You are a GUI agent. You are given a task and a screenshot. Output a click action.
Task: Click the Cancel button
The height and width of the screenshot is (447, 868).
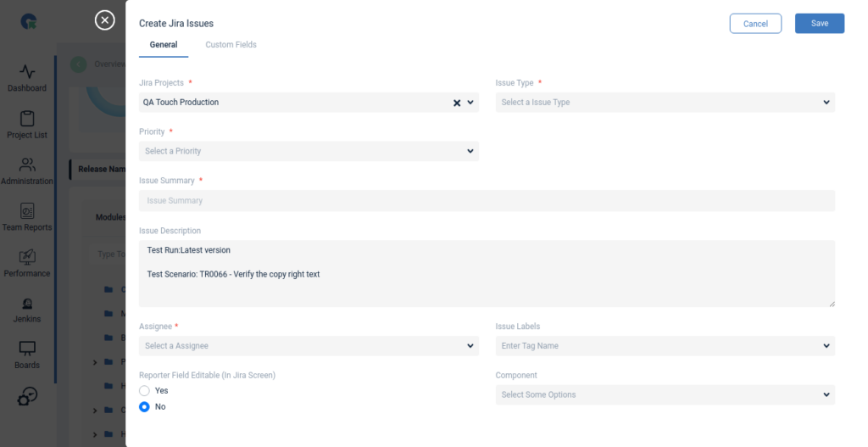pos(755,24)
